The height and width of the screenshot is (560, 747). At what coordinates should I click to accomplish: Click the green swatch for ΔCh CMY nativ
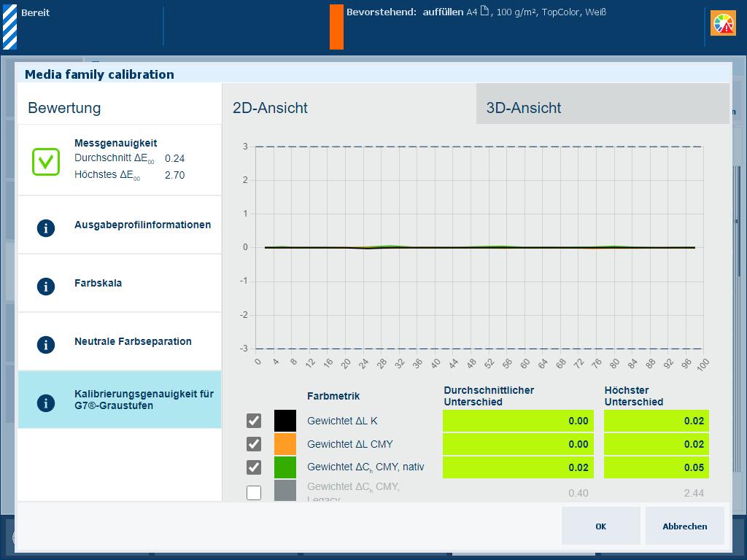(285, 467)
